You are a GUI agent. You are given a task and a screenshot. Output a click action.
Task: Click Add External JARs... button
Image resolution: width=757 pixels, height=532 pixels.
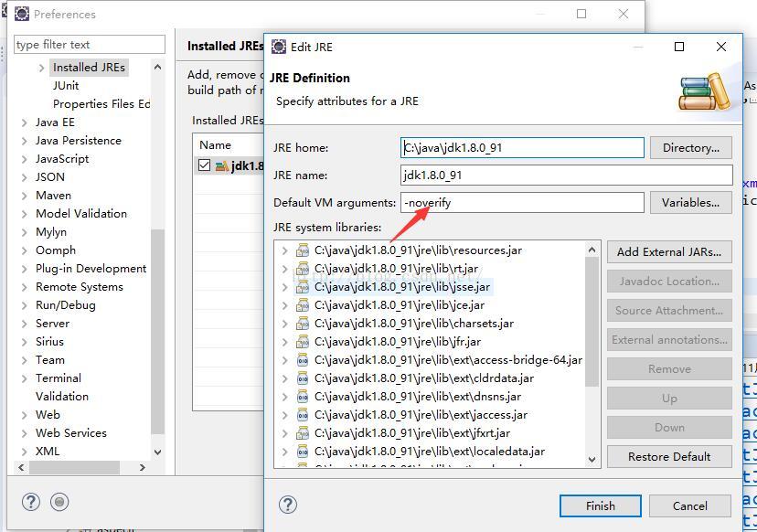(669, 252)
